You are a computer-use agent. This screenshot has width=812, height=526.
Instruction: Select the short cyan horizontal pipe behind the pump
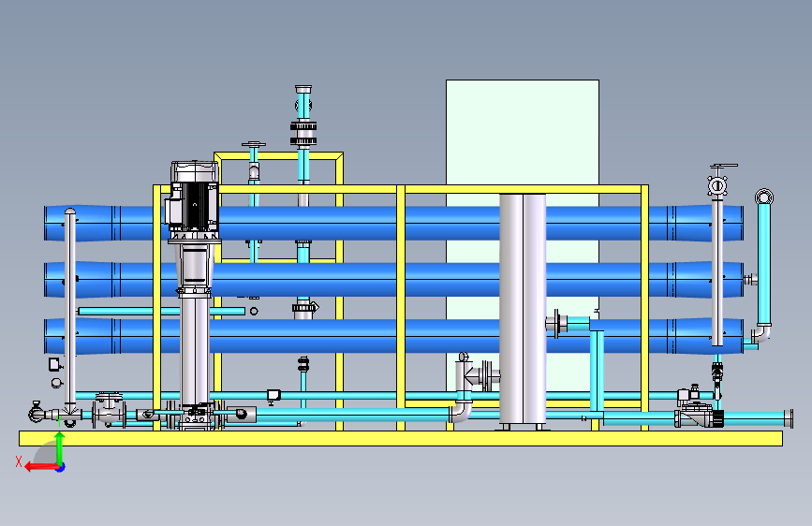[x=161, y=311]
